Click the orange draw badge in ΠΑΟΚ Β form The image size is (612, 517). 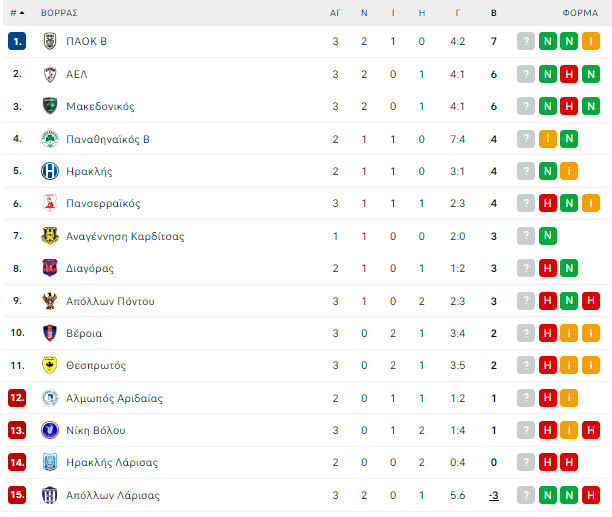click(x=591, y=41)
